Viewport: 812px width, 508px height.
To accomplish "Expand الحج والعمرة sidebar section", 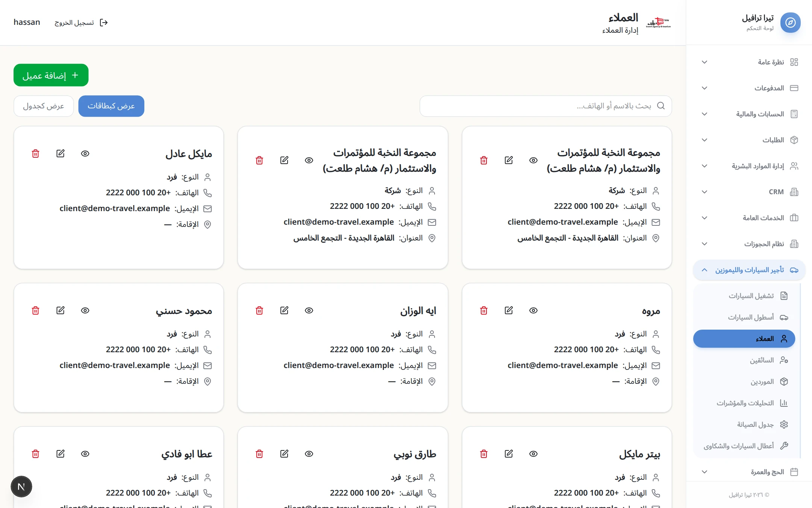I will click(749, 472).
